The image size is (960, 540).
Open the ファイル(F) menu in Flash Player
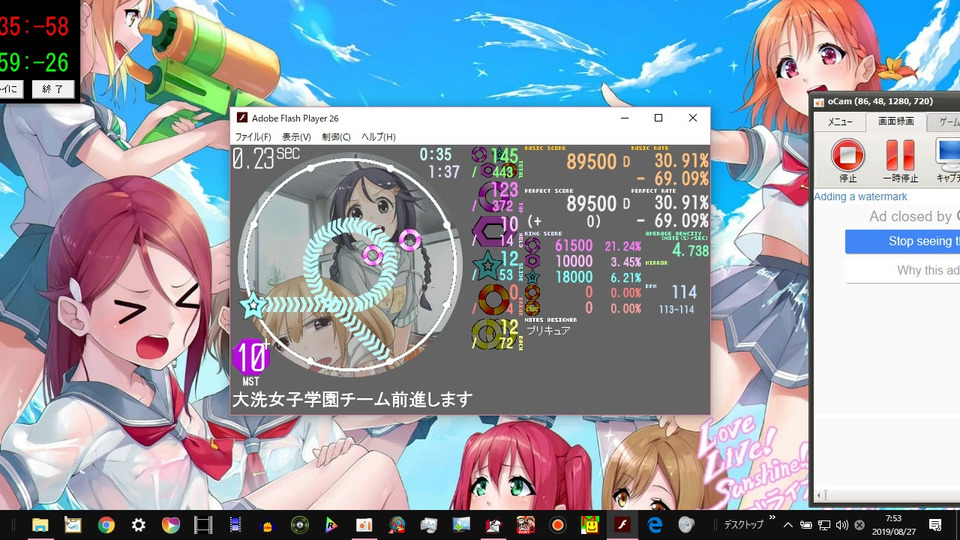pos(253,137)
